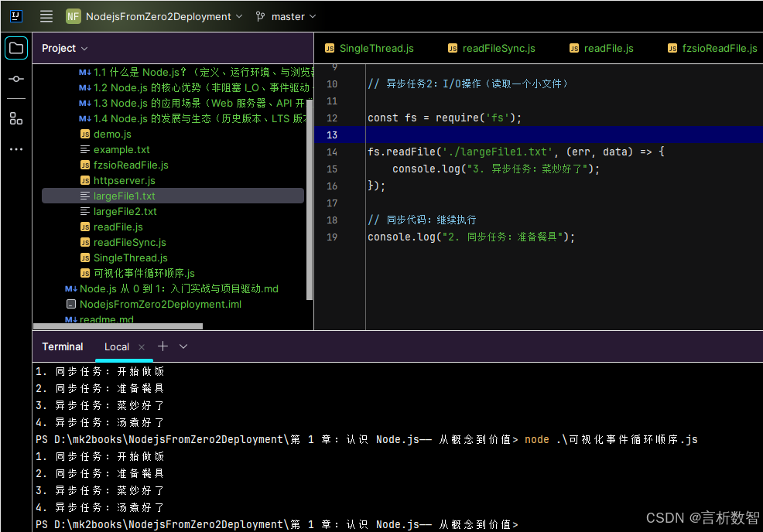Select readFileSync.js in project tree
Image resolution: width=763 pixels, height=532 pixels.
tap(130, 243)
